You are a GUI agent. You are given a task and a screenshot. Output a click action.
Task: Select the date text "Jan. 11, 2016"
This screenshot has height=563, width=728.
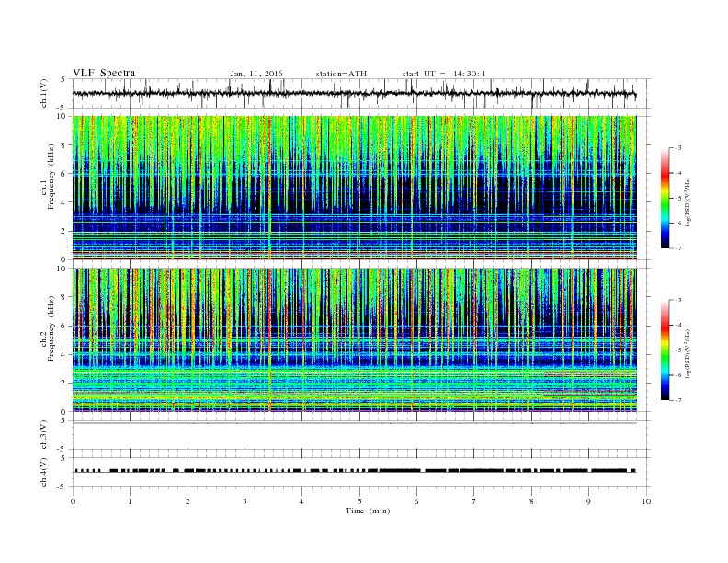click(256, 74)
